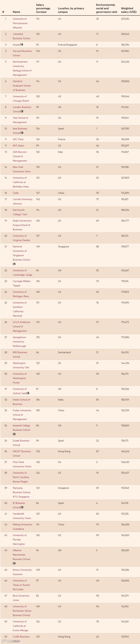Click the icon beside IE Business School
Image resolution: width=140 pixels, height=644 pixels.
(x=22, y=507)
